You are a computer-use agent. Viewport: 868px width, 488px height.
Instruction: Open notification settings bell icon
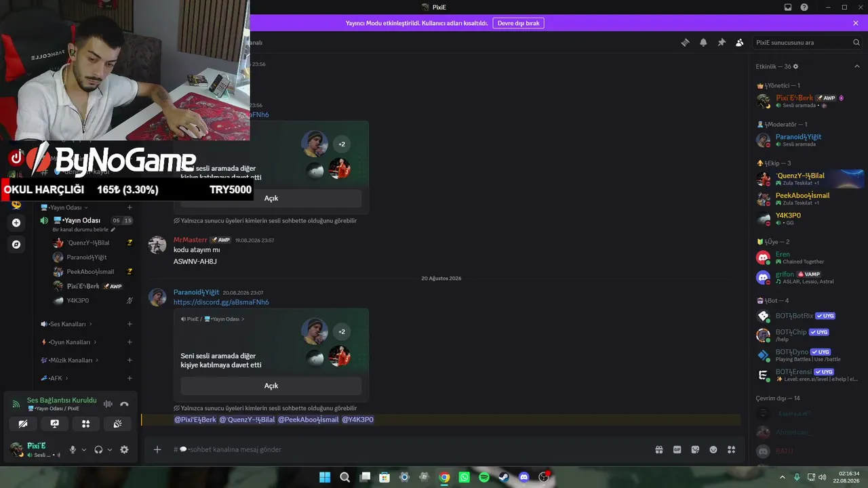(x=703, y=43)
